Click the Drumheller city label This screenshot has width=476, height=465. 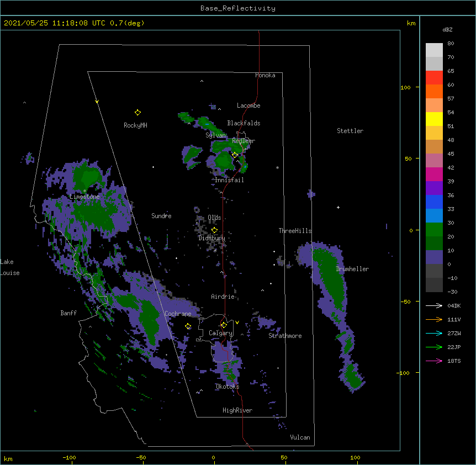[352, 269]
